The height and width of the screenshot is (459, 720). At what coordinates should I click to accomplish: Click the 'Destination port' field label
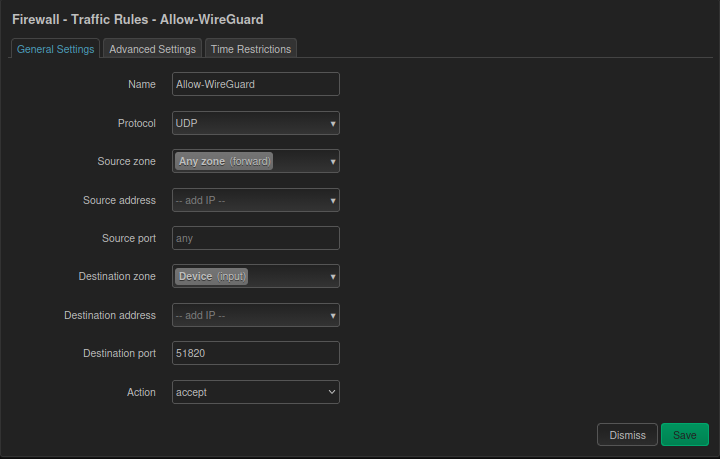119,353
